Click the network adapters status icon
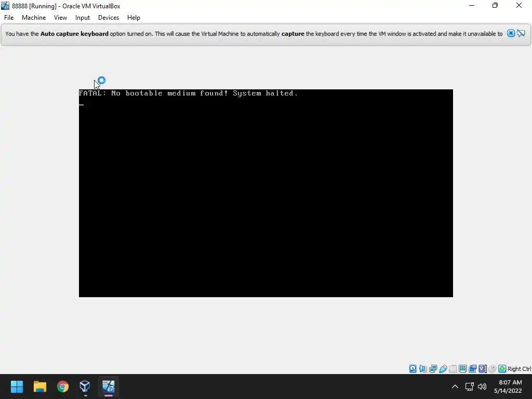The height and width of the screenshot is (399, 532). [x=433, y=369]
